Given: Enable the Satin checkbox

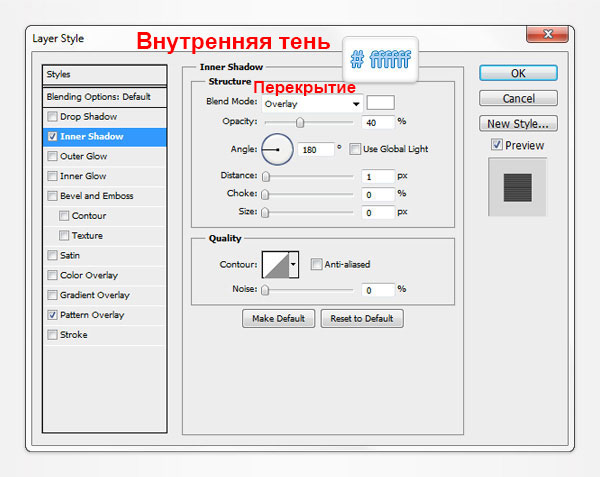Looking at the screenshot, I should [x=52, y=255].
